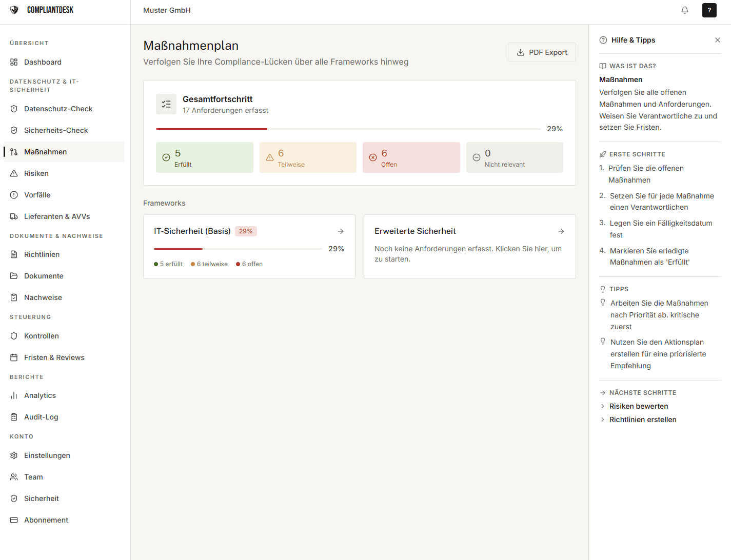Viewport: 731px width, 560px height.
Task: Click the Einstellungen gear icon
Action: point(14,455)
